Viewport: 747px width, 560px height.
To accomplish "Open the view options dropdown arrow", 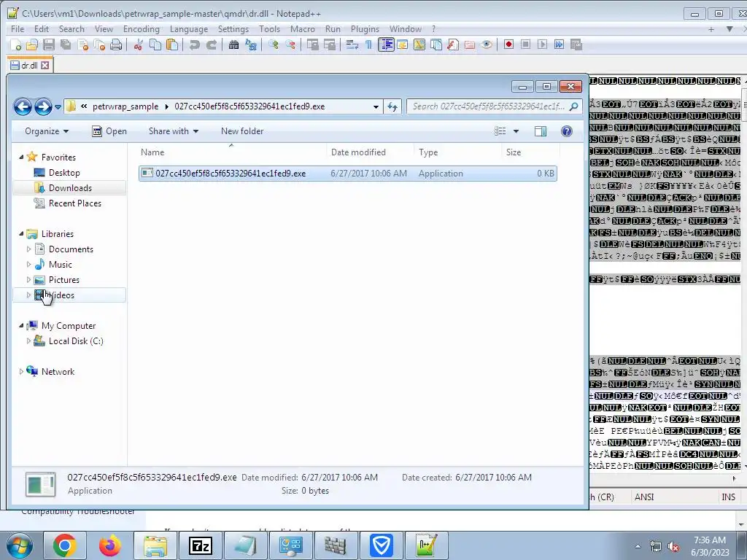I will 516,131.
